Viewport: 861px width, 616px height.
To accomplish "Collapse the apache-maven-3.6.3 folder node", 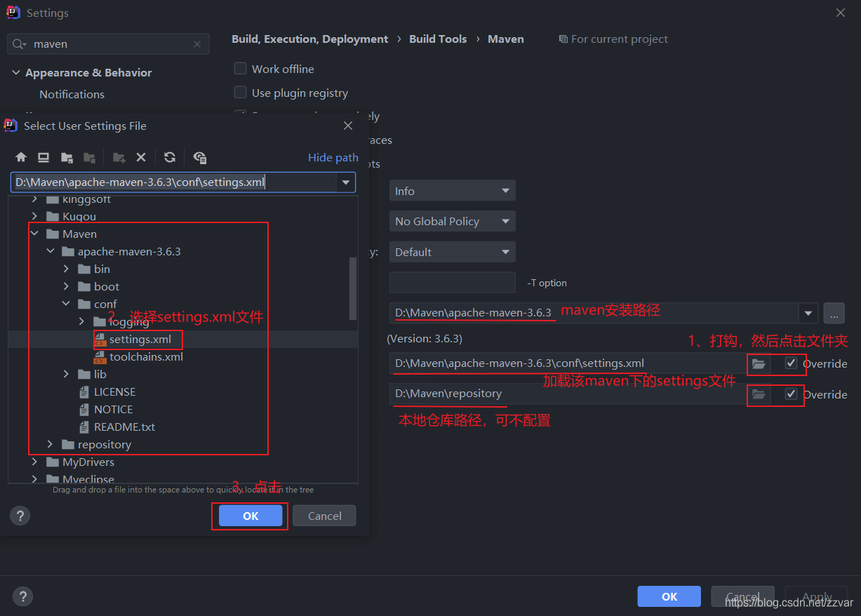I will pyautogui.click(x=51, y=251).
